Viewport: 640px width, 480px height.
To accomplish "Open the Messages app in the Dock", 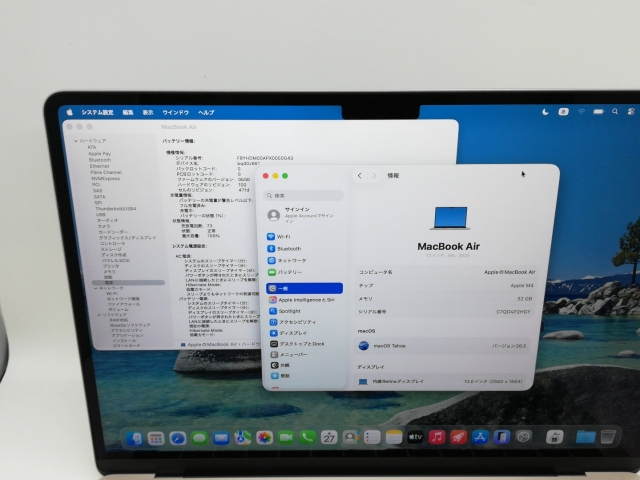I will (x=199, y=438).
